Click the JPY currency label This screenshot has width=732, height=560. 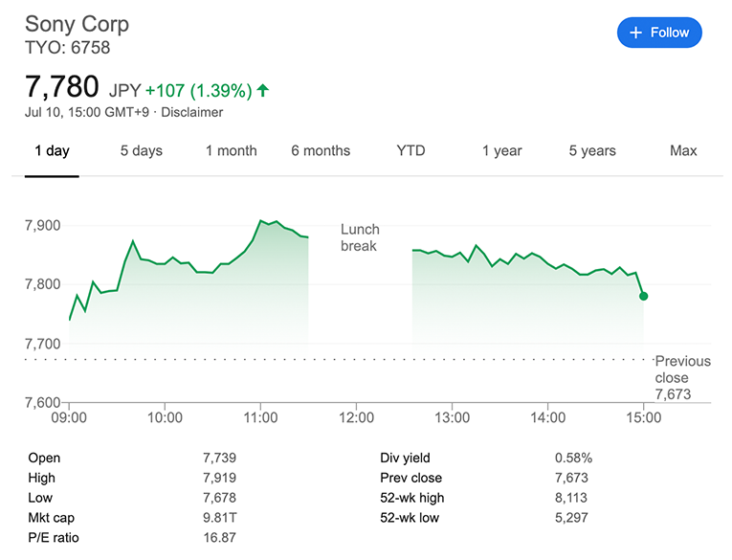point(124,91)
